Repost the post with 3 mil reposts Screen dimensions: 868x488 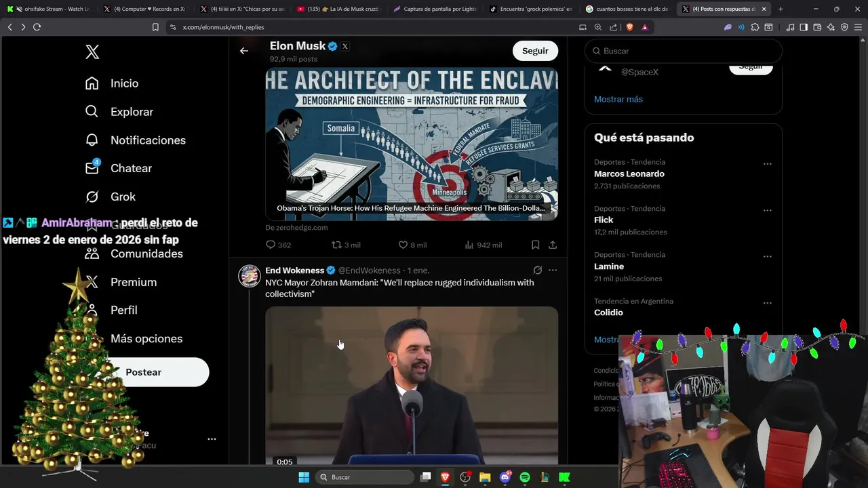[346, 245]
